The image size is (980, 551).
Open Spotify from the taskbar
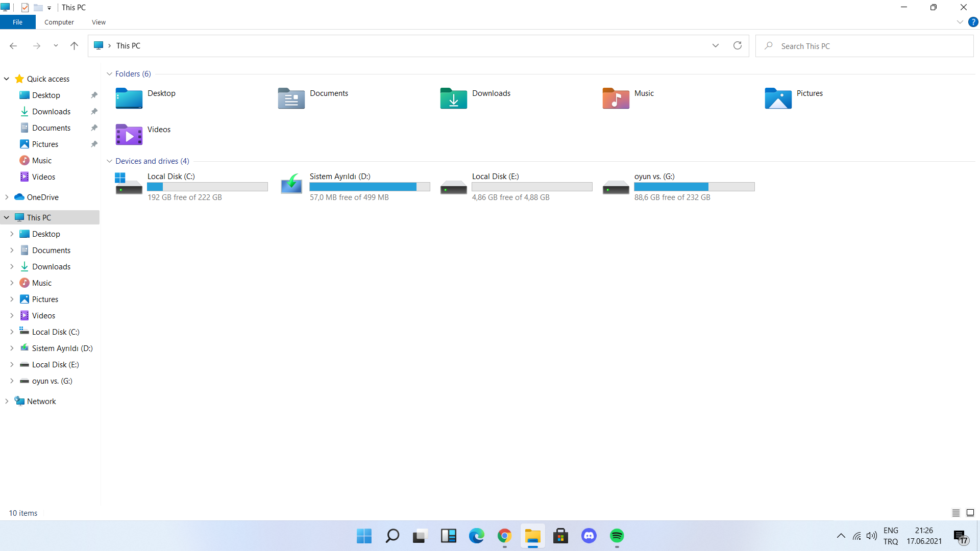tap(617, 536)
